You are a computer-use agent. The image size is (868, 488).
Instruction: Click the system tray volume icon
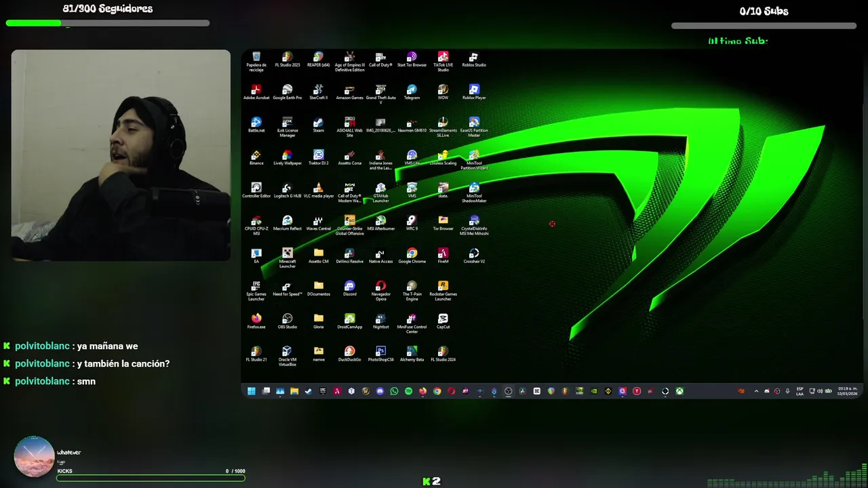click(x=819, y=391)
